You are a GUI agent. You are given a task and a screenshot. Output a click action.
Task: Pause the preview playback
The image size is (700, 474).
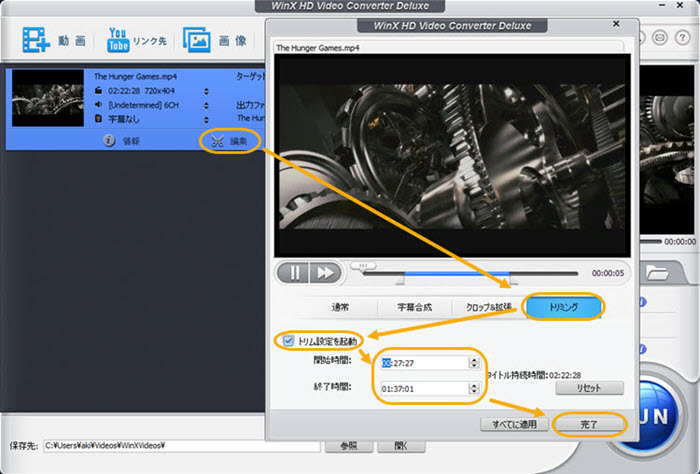coord(293,273)
